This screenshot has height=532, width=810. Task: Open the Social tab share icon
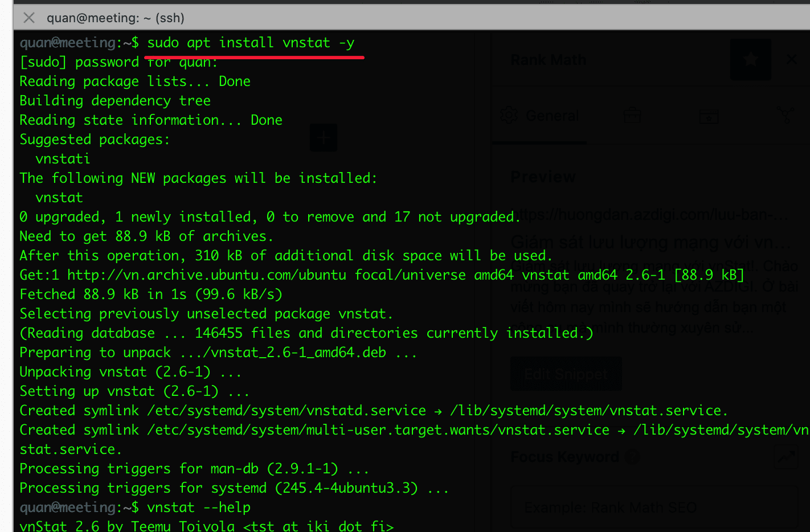tap(786, 116)
